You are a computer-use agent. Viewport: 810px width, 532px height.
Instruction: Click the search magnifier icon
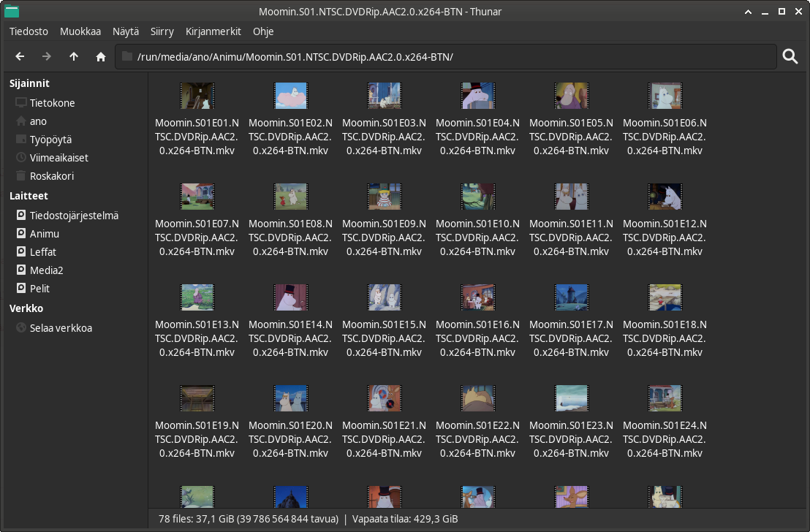coord(790,56)
